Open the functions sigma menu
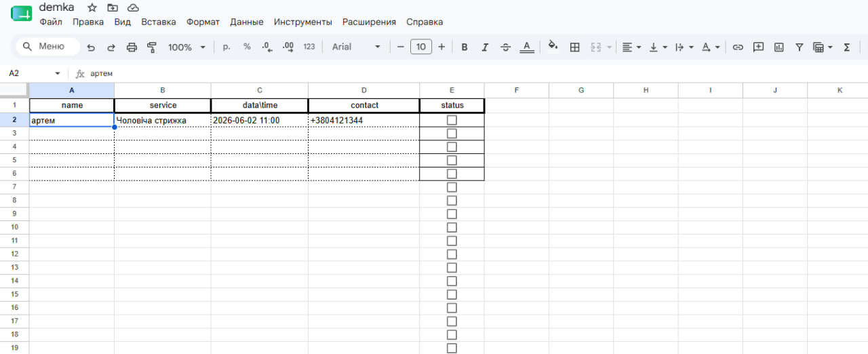Image resolution: width=868 pixels, height=354 pixels. coord(846,47)
